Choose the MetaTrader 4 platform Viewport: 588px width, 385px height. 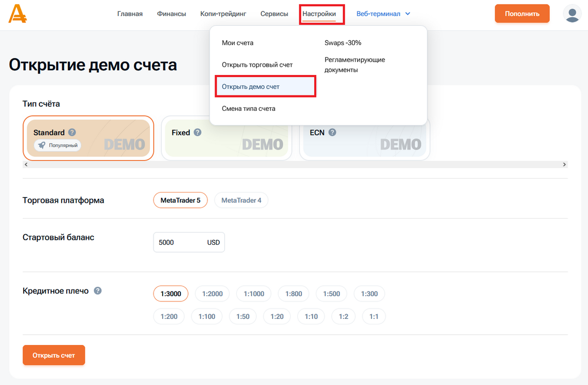(x=241, y=200)
